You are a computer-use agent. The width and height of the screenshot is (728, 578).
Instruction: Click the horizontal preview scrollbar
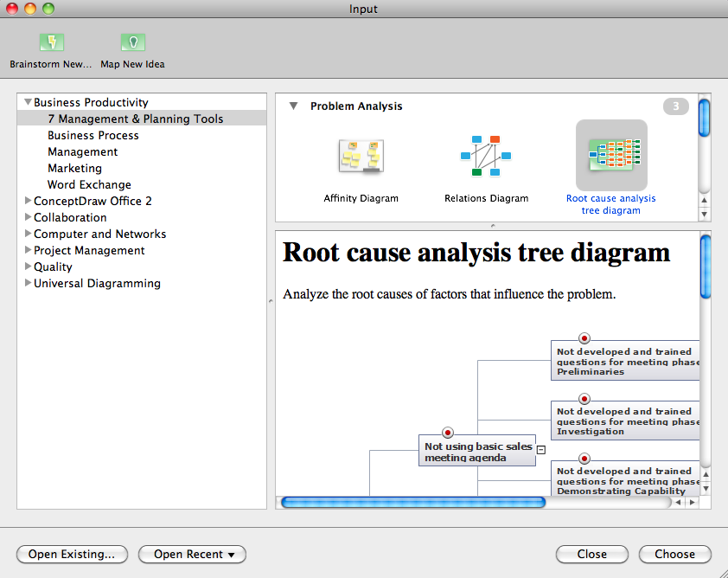click(x=413, y=502)
